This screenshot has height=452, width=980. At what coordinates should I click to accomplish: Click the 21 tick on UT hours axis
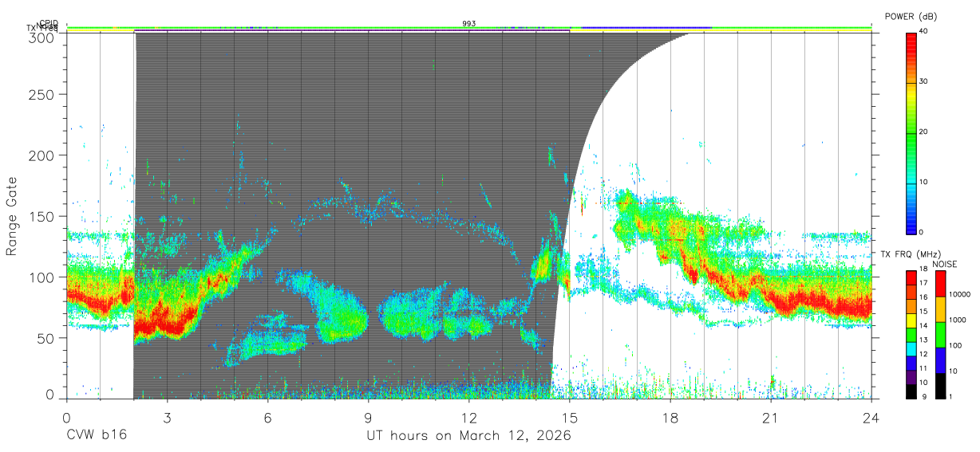tap(770, 417)
